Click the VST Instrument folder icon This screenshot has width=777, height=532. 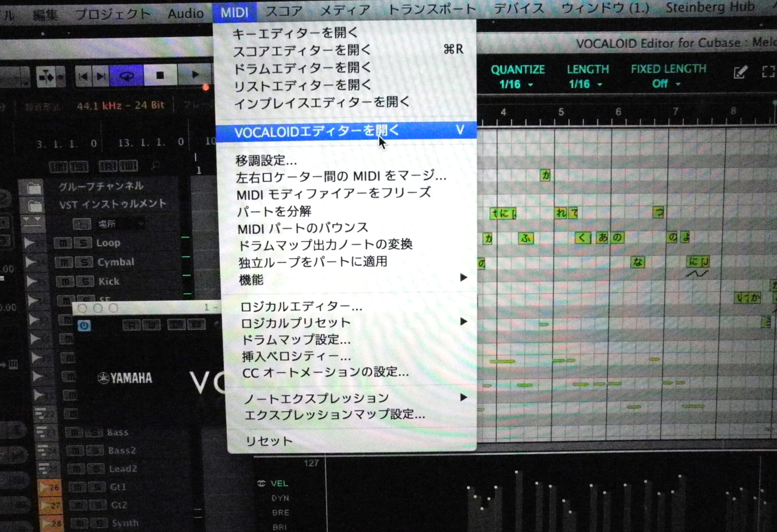click(x=35, y=207)
